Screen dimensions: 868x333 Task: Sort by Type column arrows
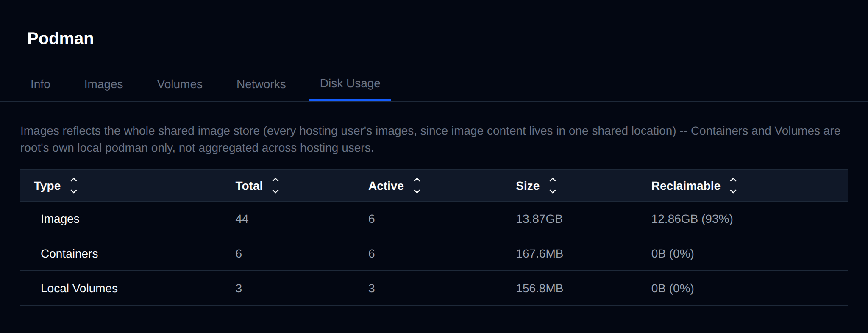point(74,186)
